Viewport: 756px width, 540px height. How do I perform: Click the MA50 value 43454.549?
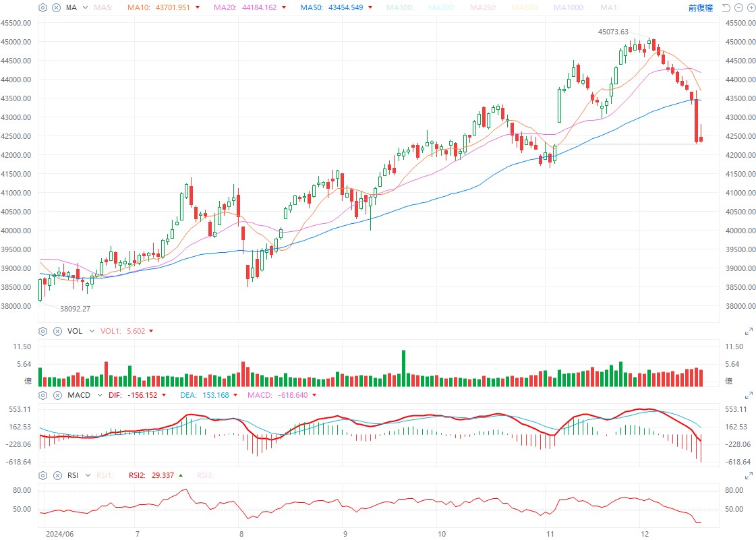[x=346, y=7]
